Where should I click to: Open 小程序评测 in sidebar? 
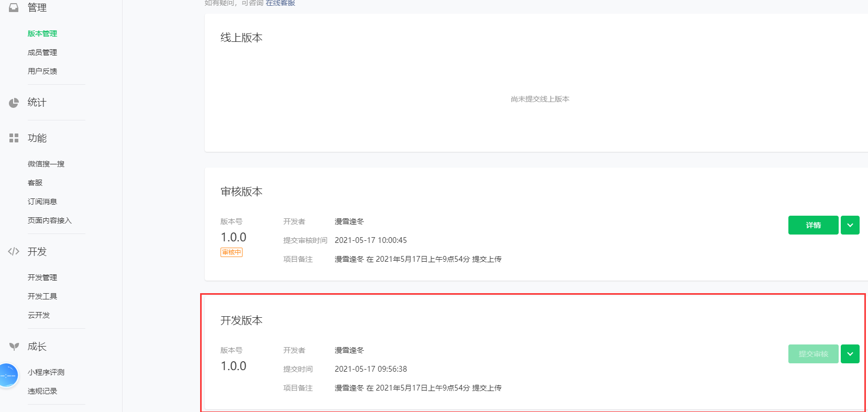(46, 372)
